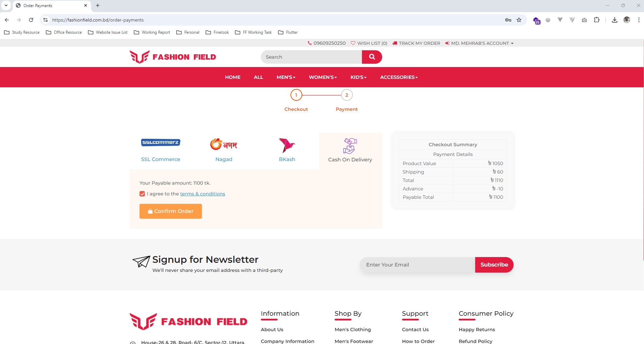
Task: Open ALL in navigation bar
Action: pos(258,77)
